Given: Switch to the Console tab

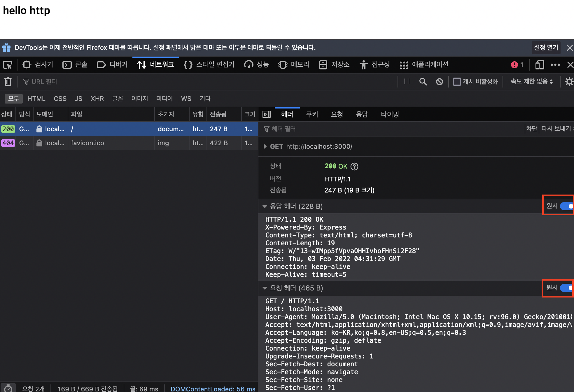Looking at the screenshot, I should [75, 65].
